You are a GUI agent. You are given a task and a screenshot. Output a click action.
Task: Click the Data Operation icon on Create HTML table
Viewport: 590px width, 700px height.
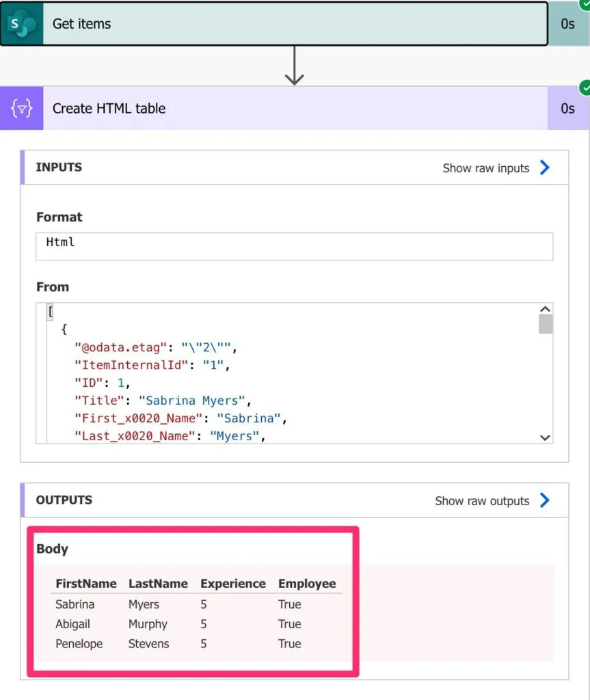[22, 109]
